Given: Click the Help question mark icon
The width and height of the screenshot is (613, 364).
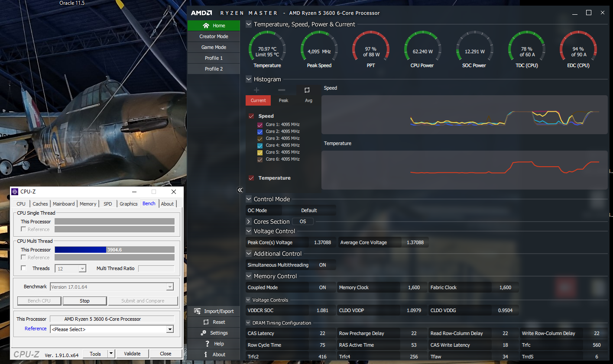Looking at the screenshot, I should (208, 344).
